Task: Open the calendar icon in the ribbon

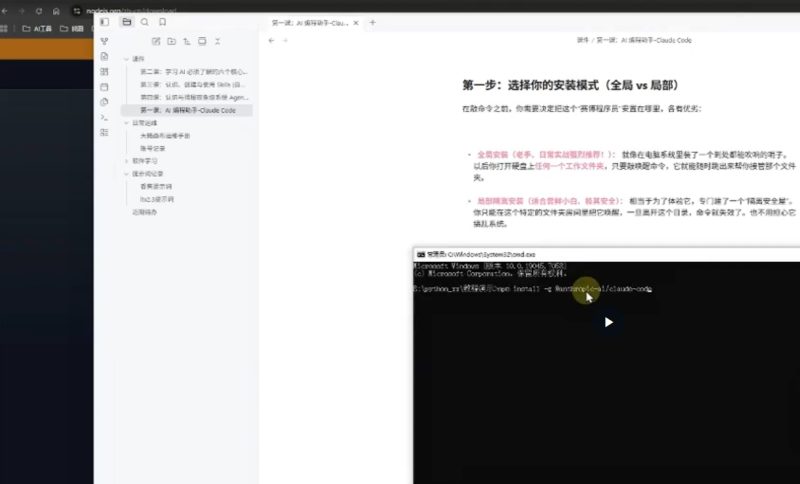Action: [105, 87]
